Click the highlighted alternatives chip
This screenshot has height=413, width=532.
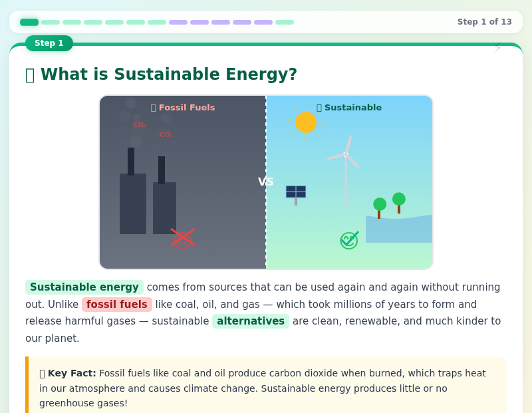[x=251, y=321]
